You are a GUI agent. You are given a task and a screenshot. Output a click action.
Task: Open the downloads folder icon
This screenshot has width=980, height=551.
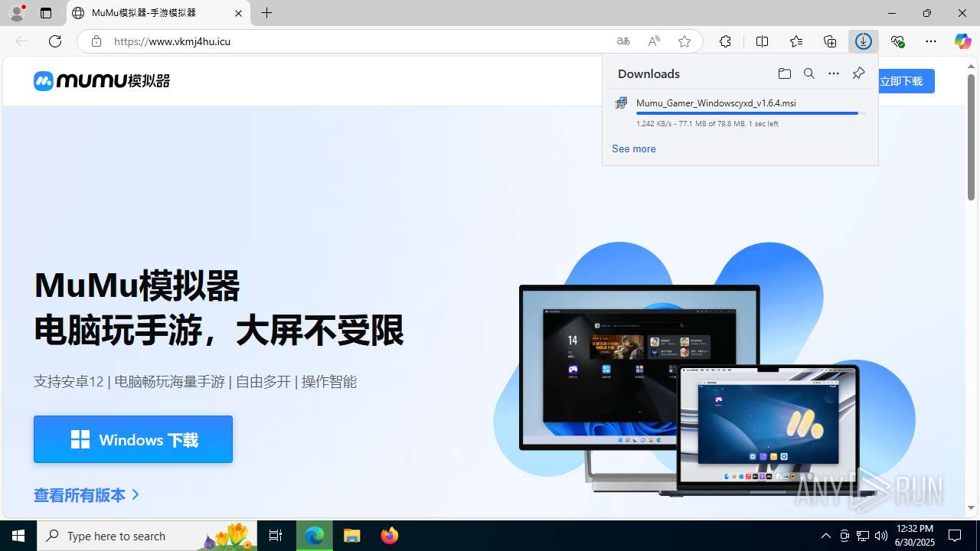[785, 73]
